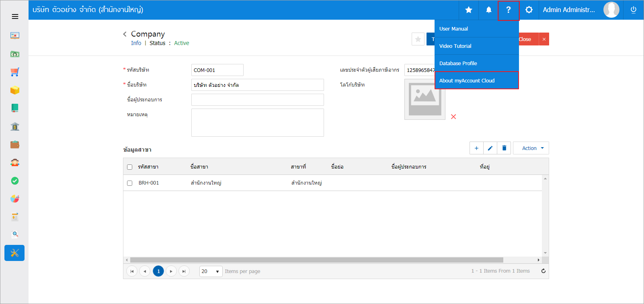Go back with arrow beside Company
Screen dimensions: 644x304
[x=125, y=34]
